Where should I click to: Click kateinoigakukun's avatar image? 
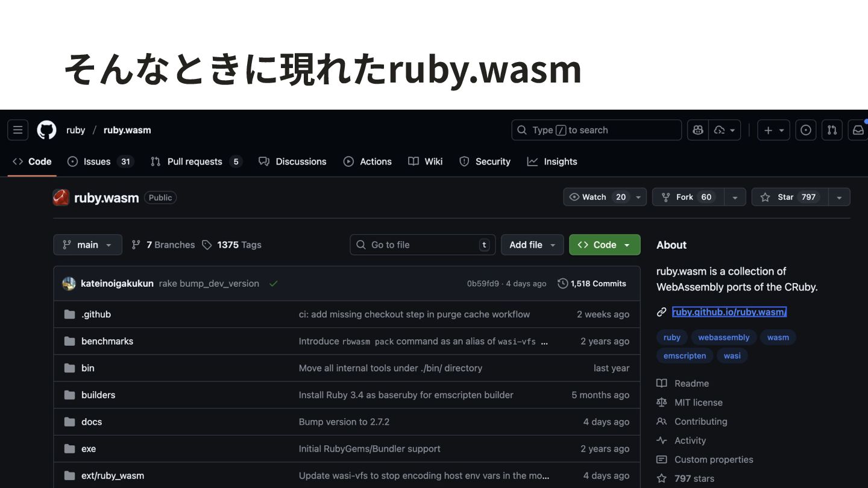(69, 284)
